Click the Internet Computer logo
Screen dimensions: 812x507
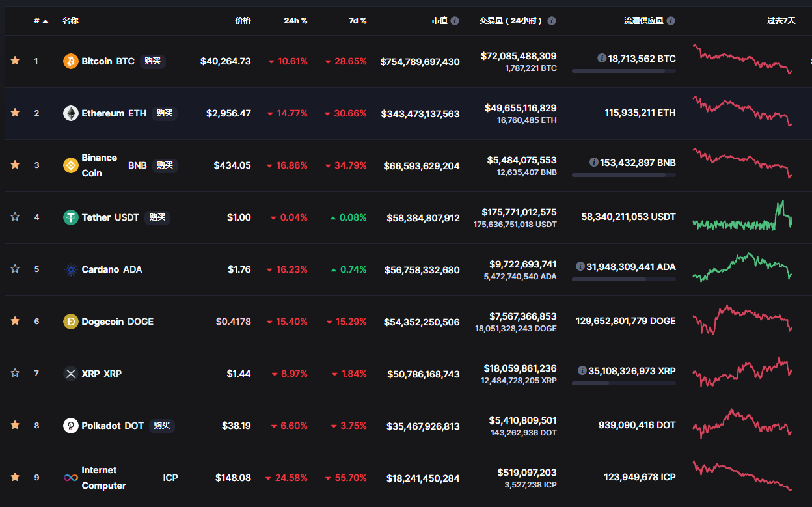(70, 478)
